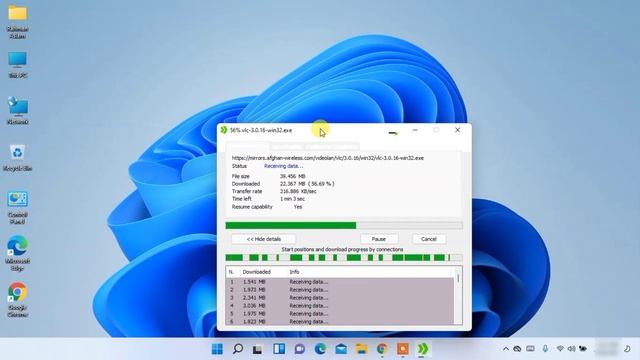
Task: Click the N. column header
Action: click(x=231, y=272)
